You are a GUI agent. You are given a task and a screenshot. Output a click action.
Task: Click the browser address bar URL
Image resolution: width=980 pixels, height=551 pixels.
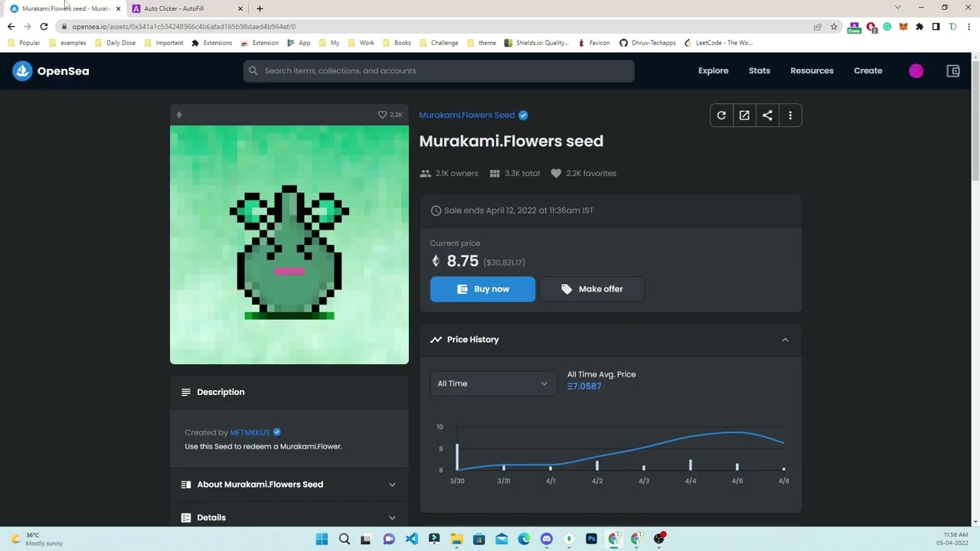coord(184,27)
